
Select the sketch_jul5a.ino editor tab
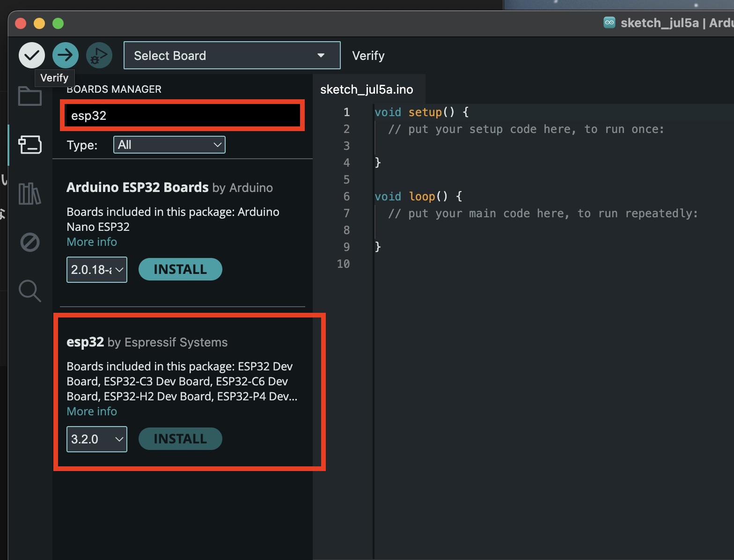point(367,89)
